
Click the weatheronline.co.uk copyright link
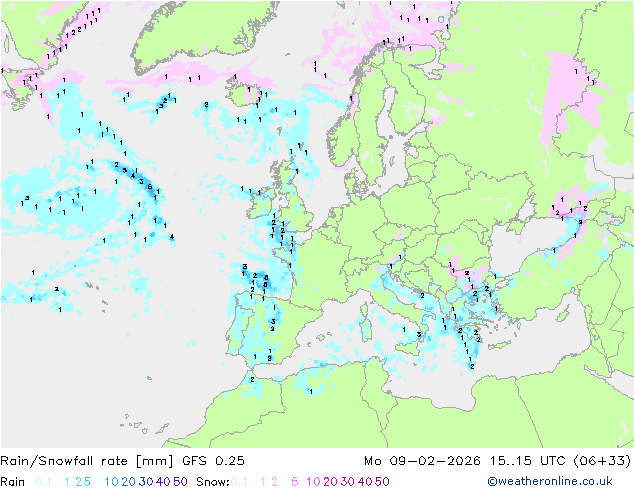[550, 481]
